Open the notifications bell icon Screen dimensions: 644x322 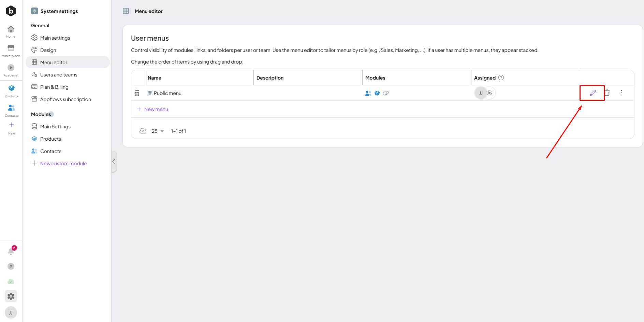click(11, 252)
